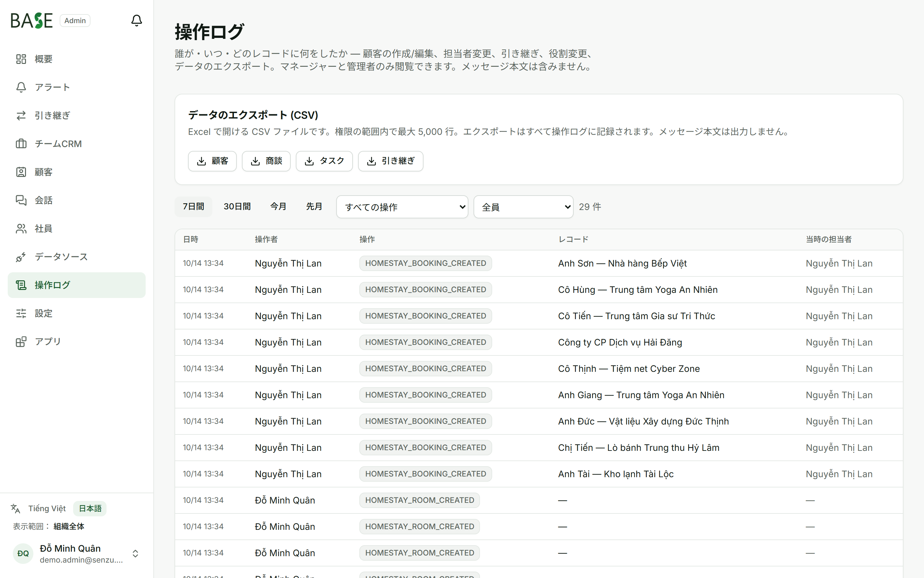Screen dimensions: 924x578
Task: Click the 操作ログ log icon in sidebar
Action: (x=21, y=285)
